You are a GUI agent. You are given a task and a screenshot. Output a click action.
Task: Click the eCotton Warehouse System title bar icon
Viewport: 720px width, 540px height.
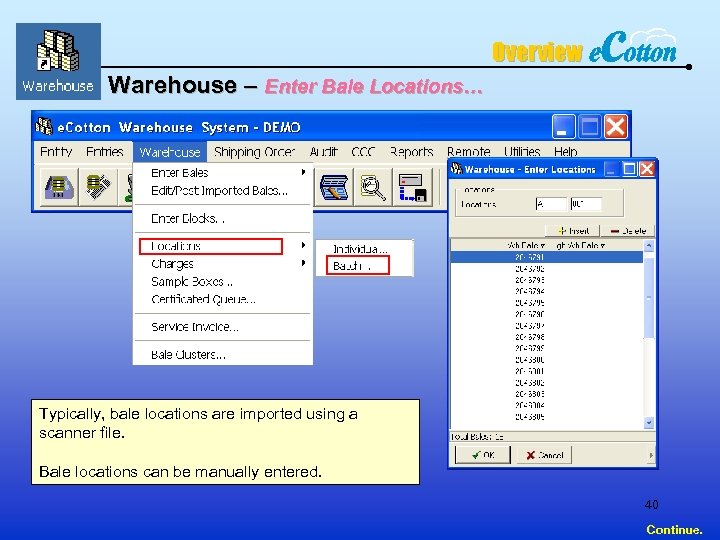tap(44, 126)
